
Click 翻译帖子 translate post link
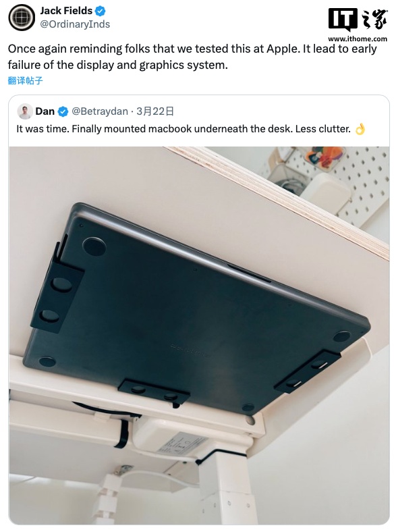point(26,80)
